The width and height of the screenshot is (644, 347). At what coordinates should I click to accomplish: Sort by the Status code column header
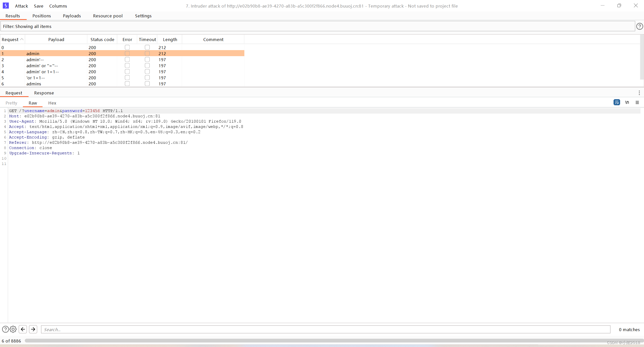[x=102, y=39]
